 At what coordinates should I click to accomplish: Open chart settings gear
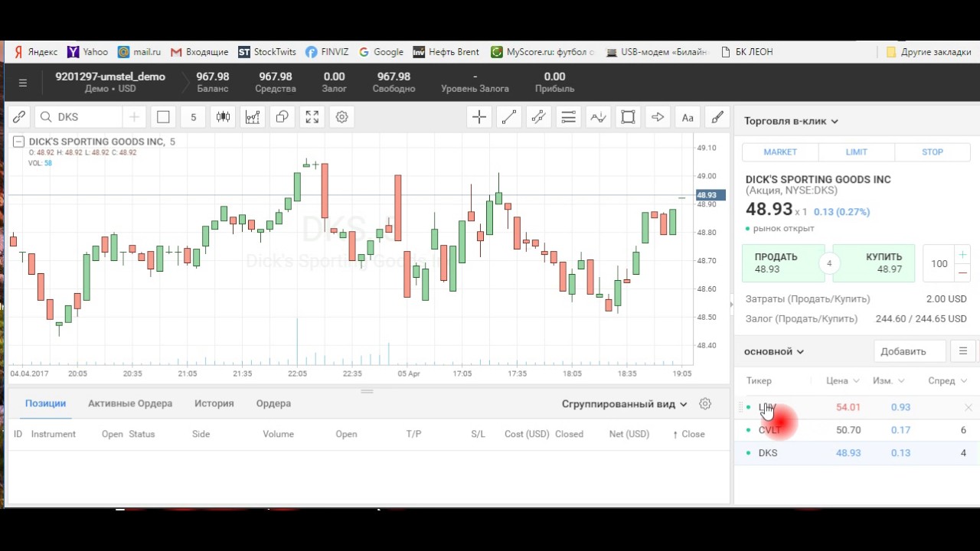tap(342, 117)
